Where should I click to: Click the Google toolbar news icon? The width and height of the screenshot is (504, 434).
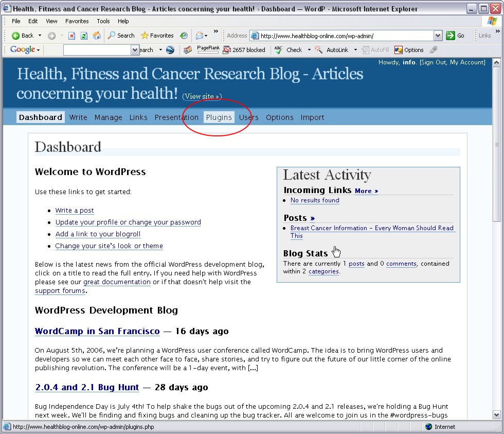point(188,50)
